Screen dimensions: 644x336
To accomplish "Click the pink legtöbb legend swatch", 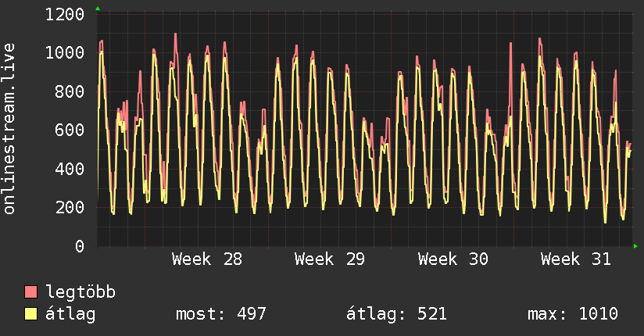I will click(x=30, y=291).
